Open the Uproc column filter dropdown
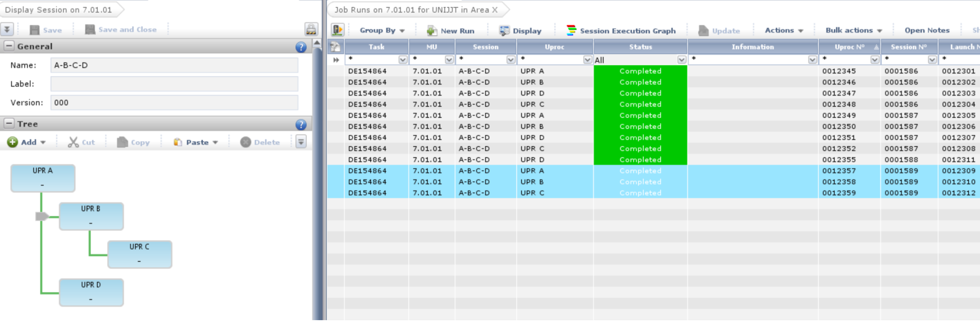 (x=587, y=60)
